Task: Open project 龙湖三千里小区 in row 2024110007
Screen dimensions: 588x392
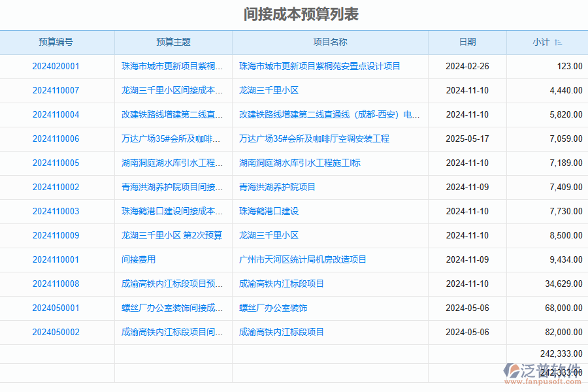Action: pyautogui.click(x=269, y=90)
